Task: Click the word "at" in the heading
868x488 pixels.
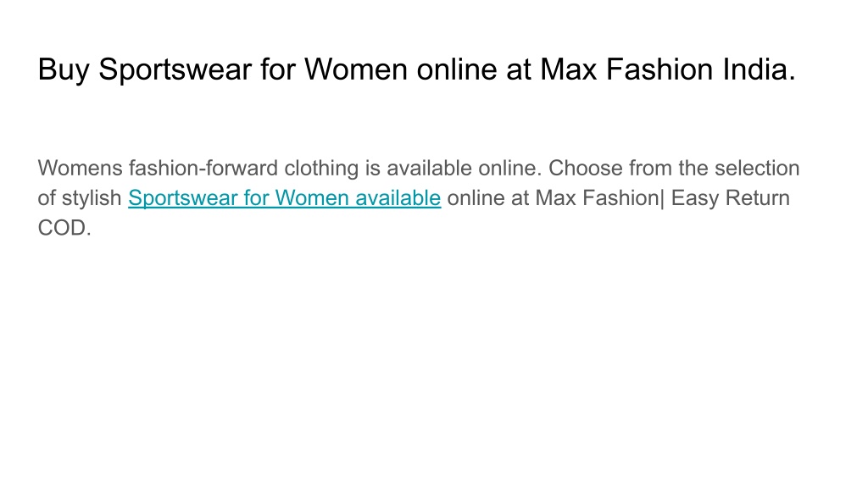Action: [518, 69]
